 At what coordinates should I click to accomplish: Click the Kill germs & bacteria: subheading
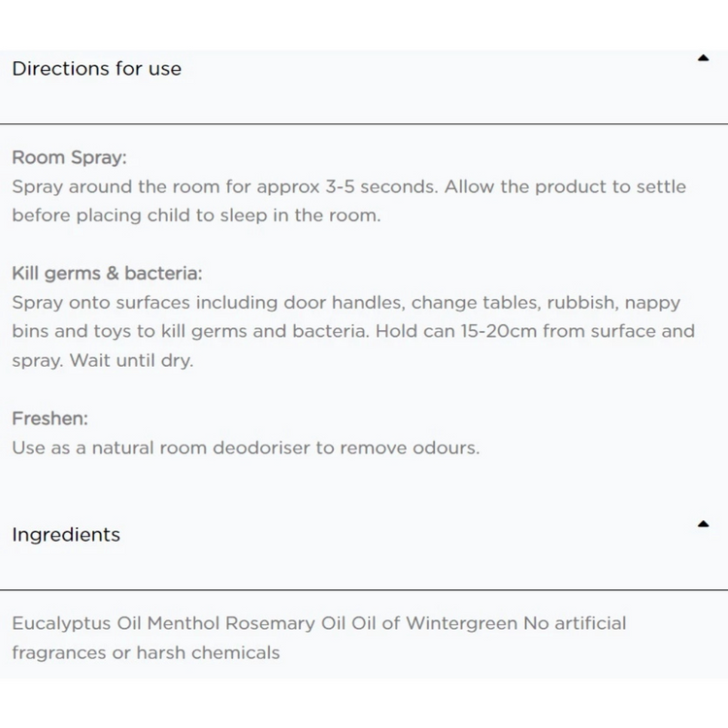coord(107,274)
